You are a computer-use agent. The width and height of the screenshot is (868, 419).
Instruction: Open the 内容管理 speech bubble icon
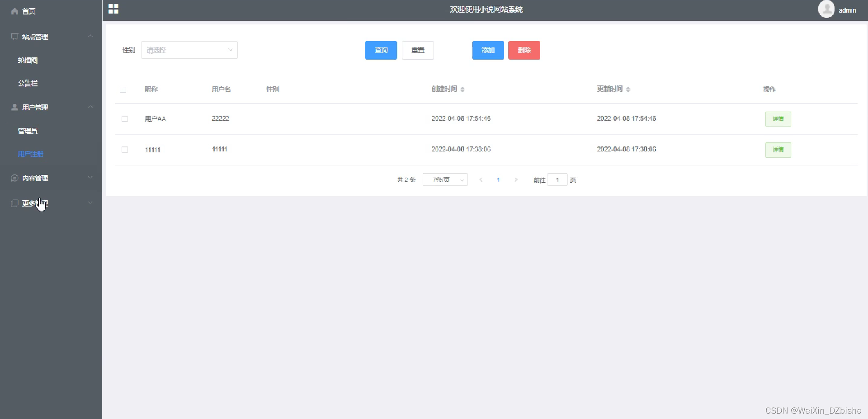(x=14, y=178)
